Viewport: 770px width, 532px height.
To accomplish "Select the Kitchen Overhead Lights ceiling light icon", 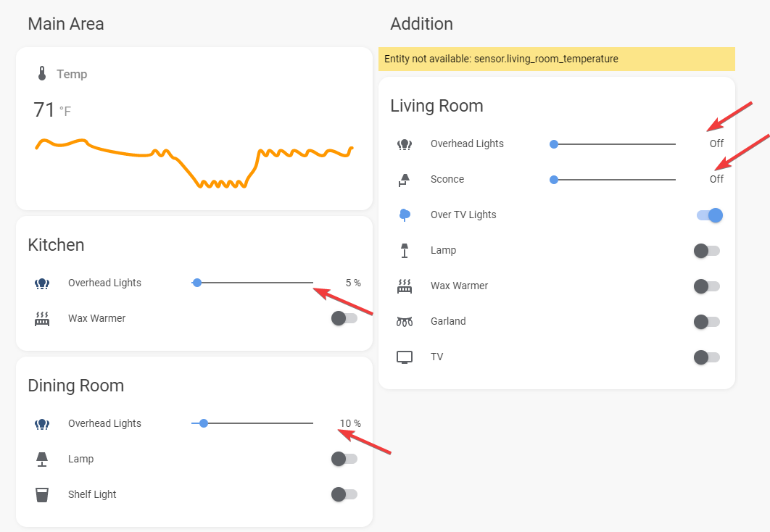I will (42, 283).
